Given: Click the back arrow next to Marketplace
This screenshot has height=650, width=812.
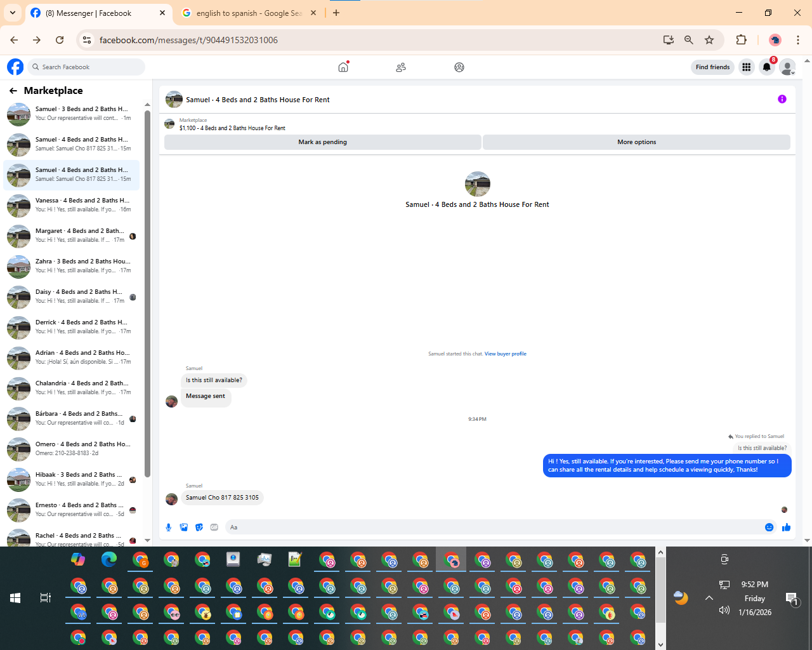Looking at the screenshot, I should coord(13,91).
